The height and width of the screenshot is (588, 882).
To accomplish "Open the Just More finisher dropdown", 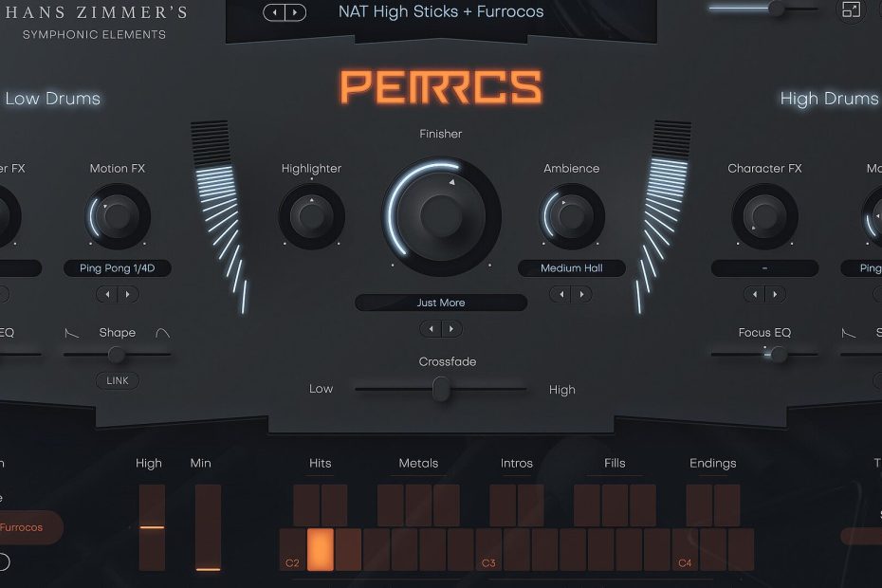I will coord(441,303).
